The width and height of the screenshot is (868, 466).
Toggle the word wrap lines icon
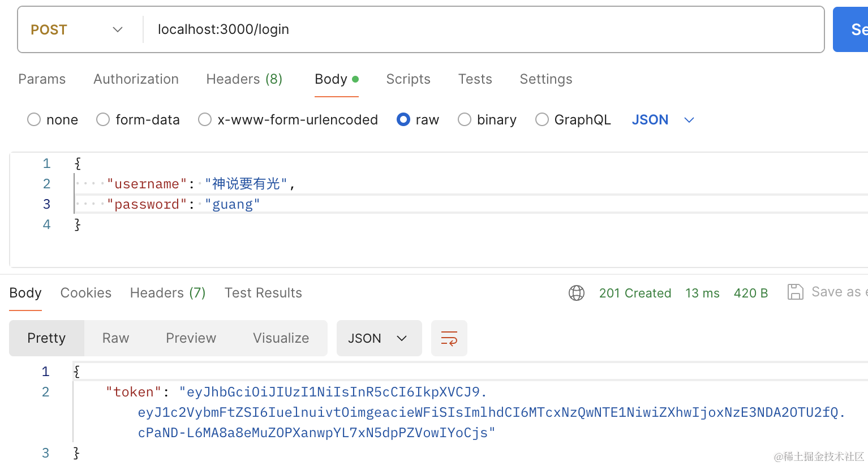coord(449,338)
